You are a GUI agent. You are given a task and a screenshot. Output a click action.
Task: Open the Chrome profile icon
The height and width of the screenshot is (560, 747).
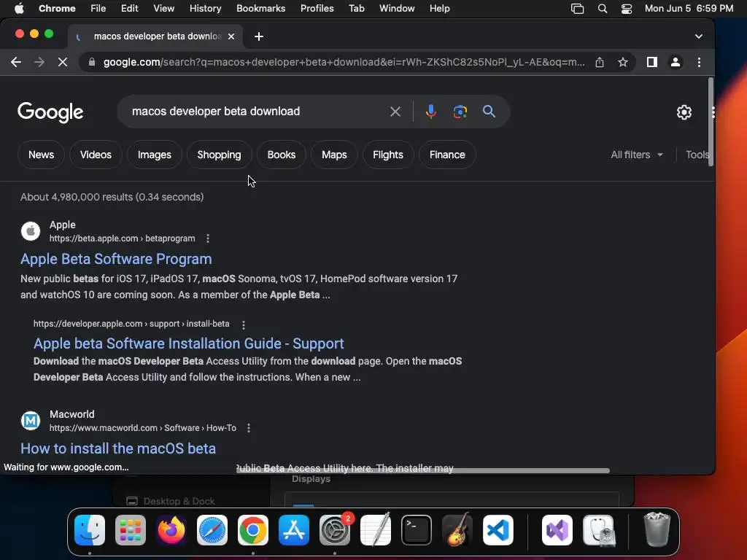(x=675, y=62)
